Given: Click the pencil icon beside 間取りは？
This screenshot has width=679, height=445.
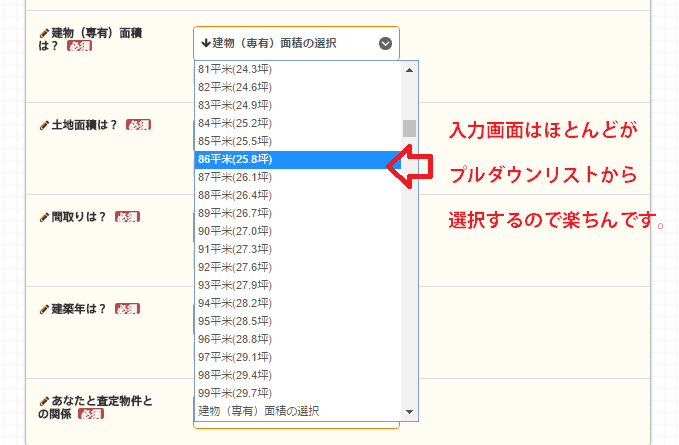Looking at the screenshot, I should click(43, 216).
